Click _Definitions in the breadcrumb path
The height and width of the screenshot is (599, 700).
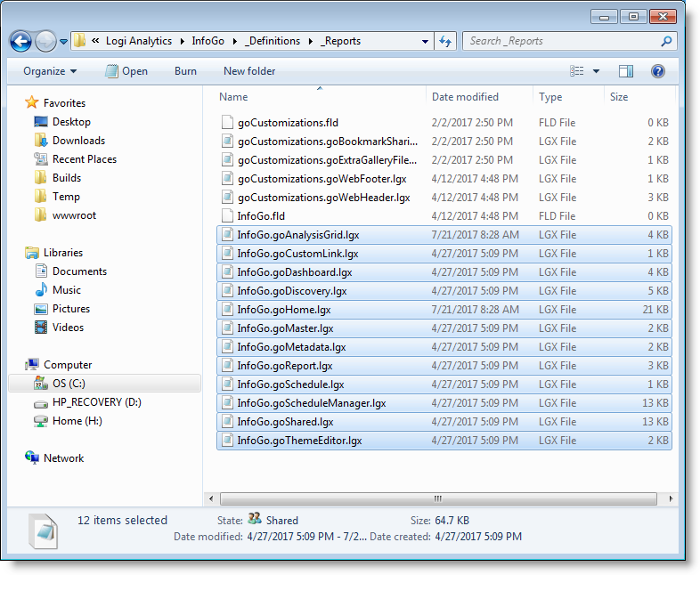273,41
